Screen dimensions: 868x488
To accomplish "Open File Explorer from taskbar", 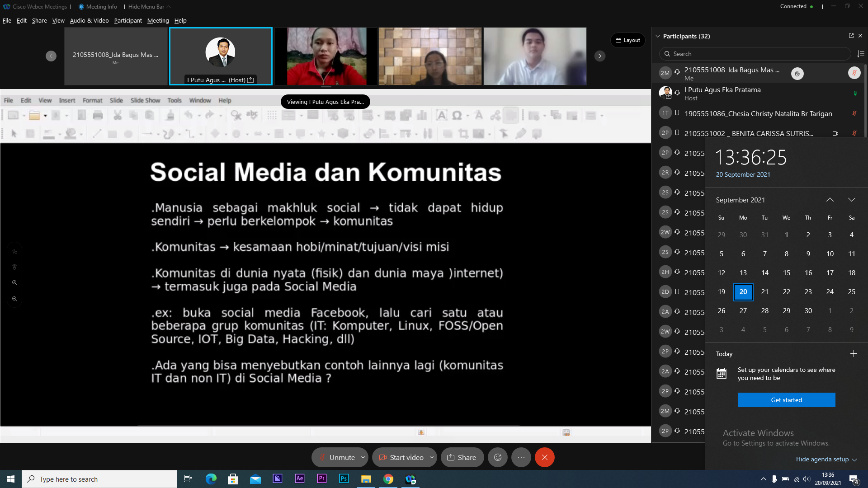I will [x=366, y=479].
